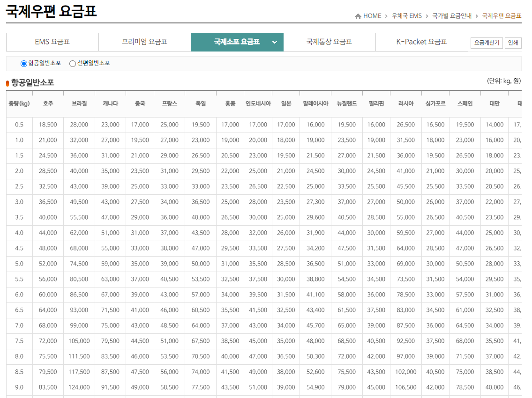
Task: Click the 중국 column header
Action: click(140, 104)
